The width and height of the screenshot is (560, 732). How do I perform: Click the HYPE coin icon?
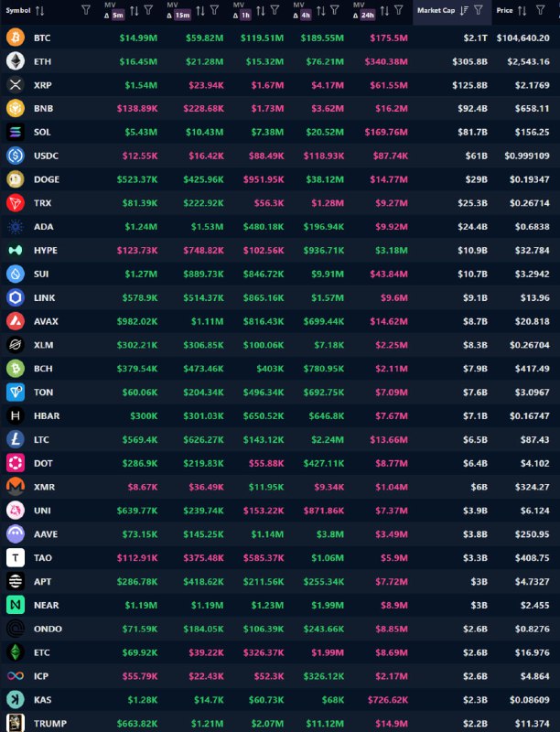[16, 250]
